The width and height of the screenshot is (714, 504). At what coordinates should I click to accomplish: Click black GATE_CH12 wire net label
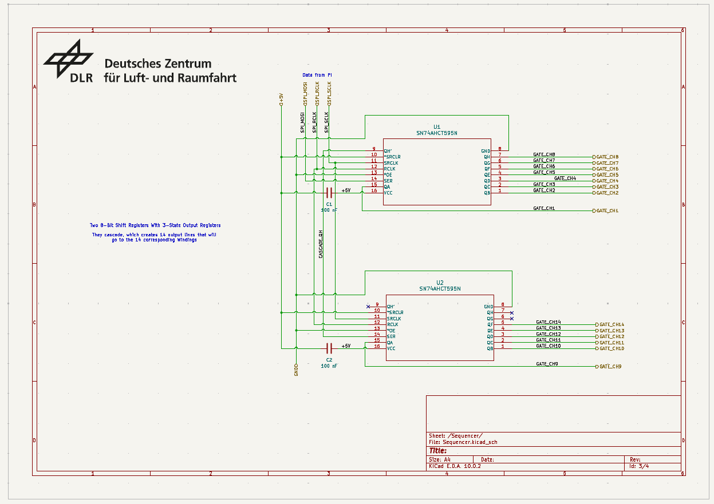[x=548, y=334]
